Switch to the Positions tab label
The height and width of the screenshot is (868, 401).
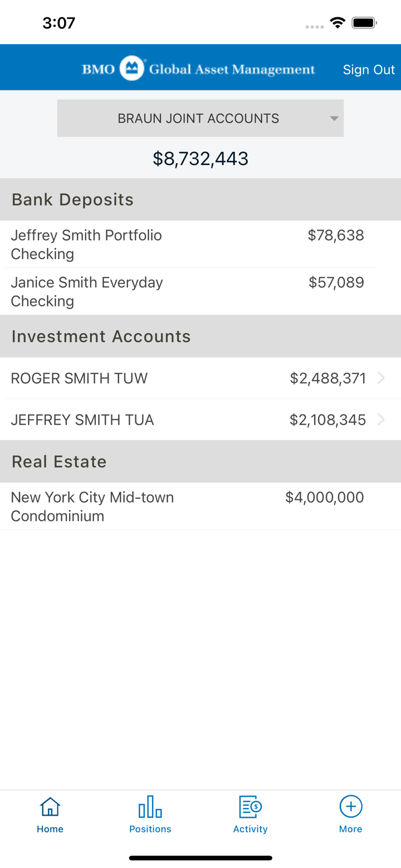pos(150,829)
